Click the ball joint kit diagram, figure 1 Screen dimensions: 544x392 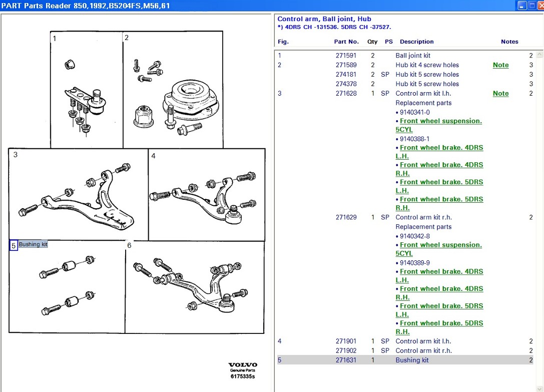[x=86, y=90]
